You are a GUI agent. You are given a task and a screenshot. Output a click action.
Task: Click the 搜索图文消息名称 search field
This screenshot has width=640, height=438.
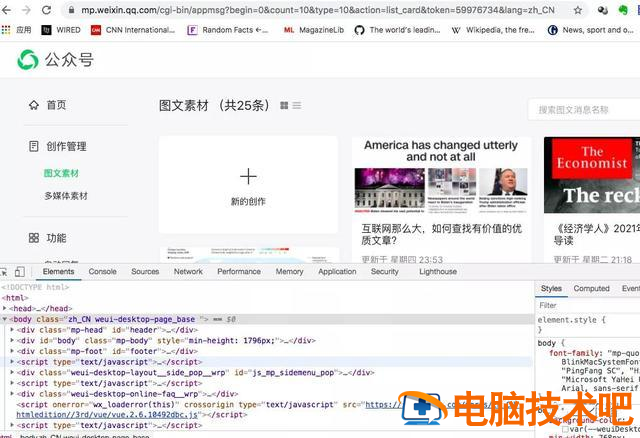point(584,110)
